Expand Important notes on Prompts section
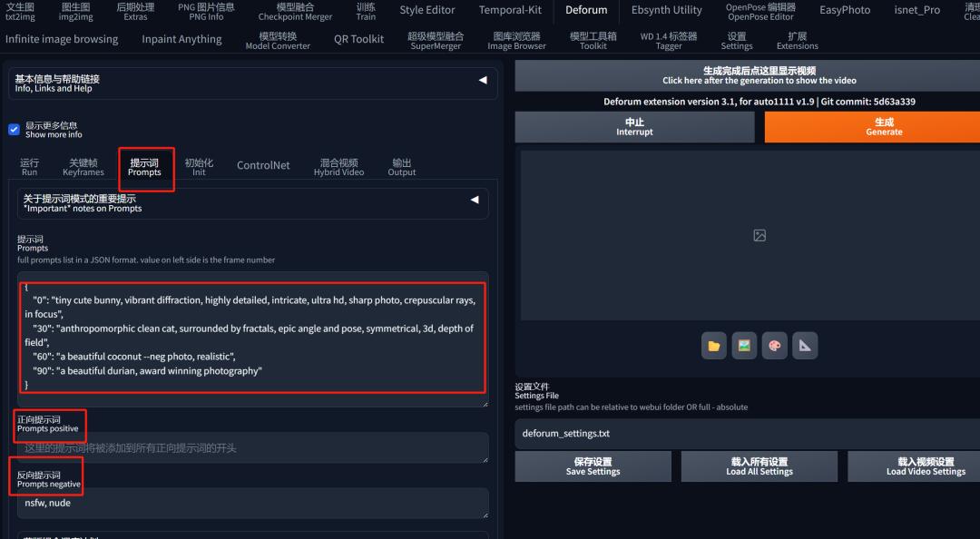This screenshot has height=539, width=980. [x=253, y=203]
